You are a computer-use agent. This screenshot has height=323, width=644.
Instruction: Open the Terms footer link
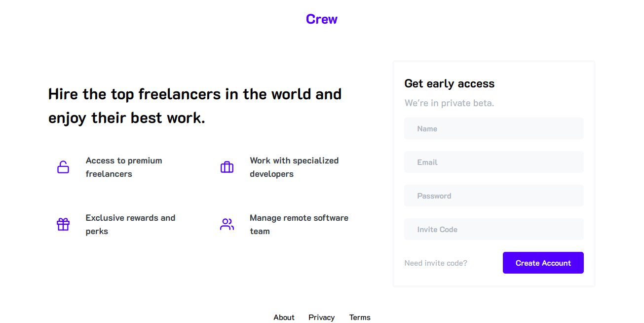360,318
